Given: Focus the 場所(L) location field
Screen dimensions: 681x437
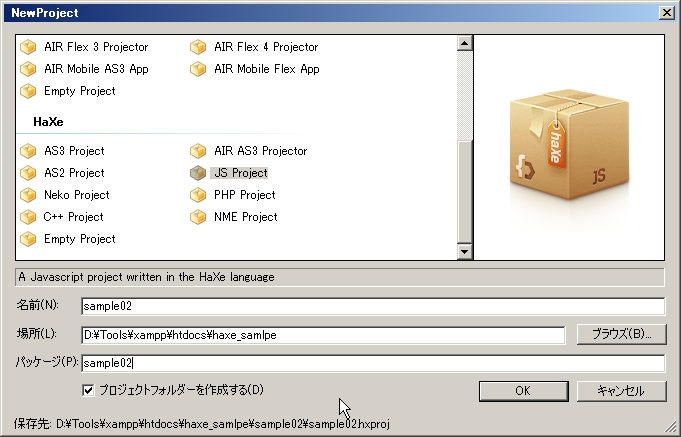Looking at the screenshot, I should (x=323, y=335).
